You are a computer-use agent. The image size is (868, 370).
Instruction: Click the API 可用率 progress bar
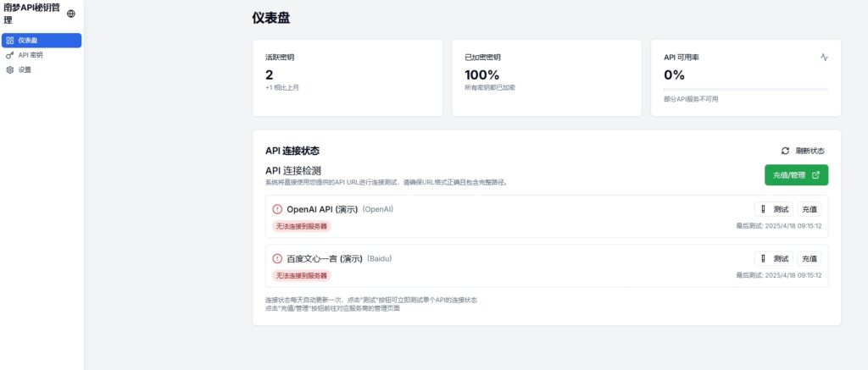[x=746, y=89]
